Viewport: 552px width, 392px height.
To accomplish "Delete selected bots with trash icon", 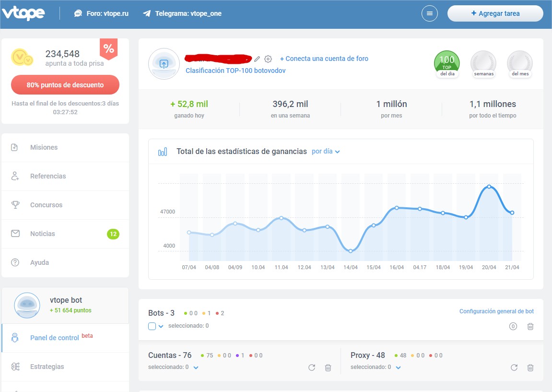I will (x=530, y=326).
